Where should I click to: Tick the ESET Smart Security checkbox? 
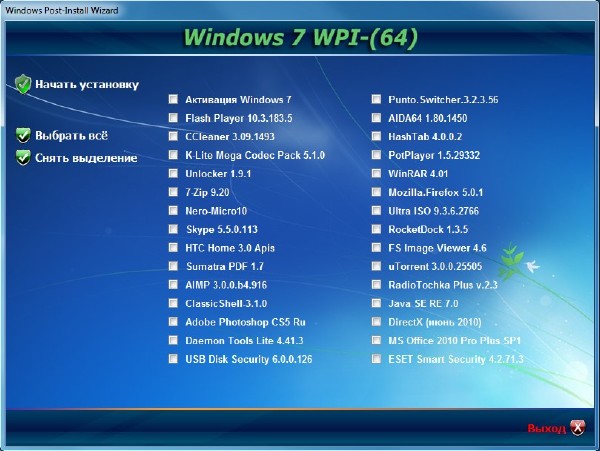[376, 360]
